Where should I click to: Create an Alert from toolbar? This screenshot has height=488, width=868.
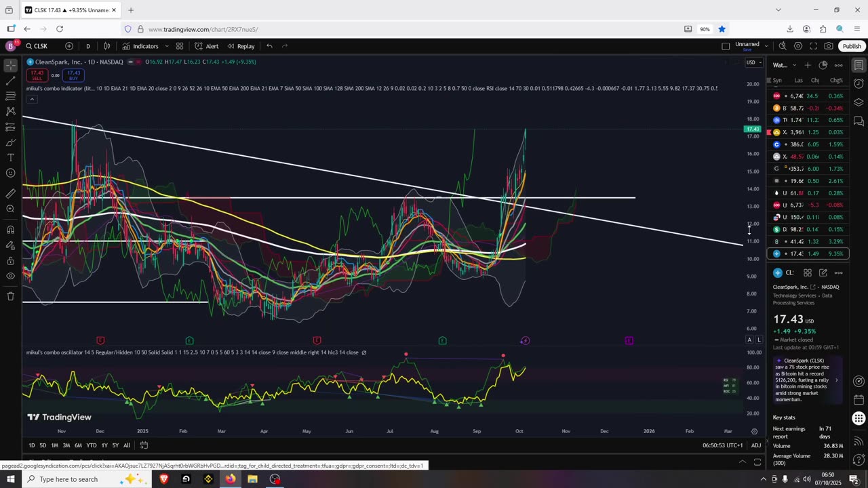(x=207, y=46)
